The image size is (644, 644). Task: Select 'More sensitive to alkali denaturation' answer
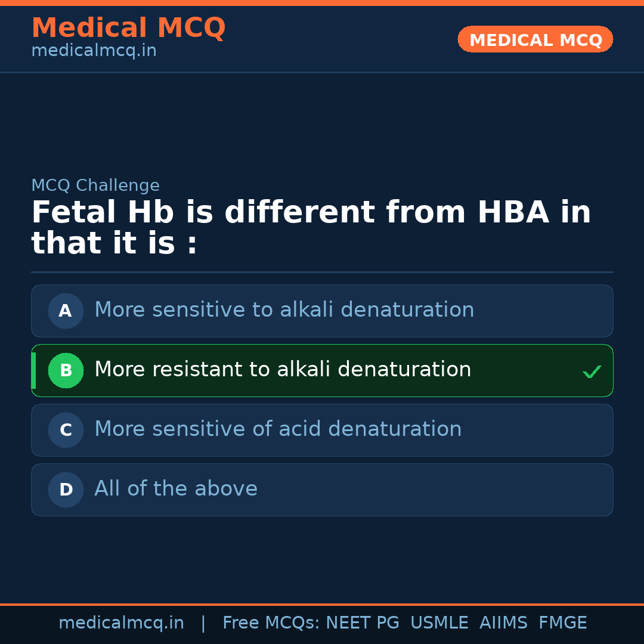(284, 310)
